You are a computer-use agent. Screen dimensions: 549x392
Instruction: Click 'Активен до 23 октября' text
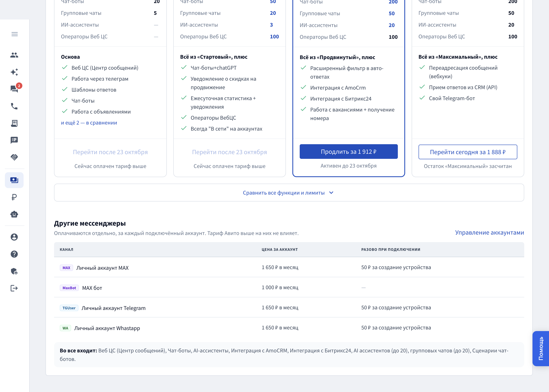point(349,166)
